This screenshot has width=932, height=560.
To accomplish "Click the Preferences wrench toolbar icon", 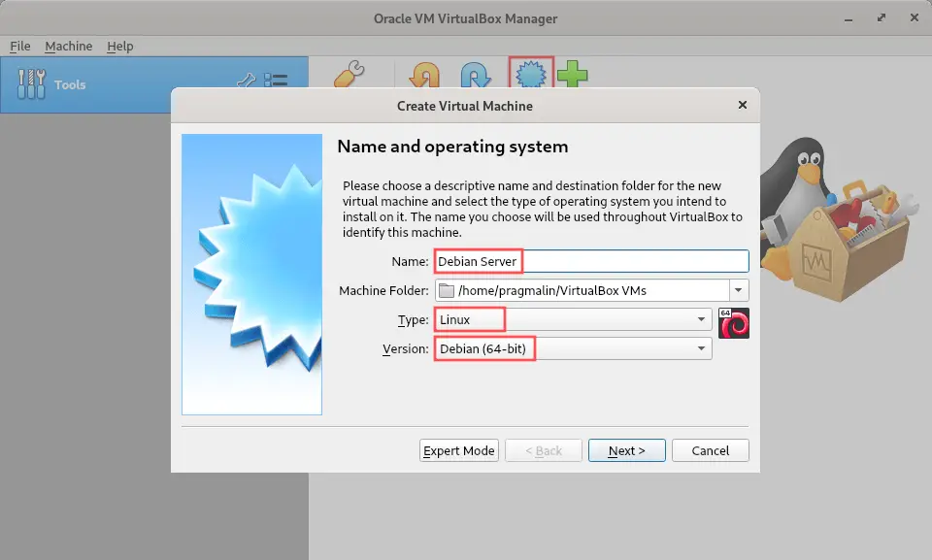I will (349, 74).
